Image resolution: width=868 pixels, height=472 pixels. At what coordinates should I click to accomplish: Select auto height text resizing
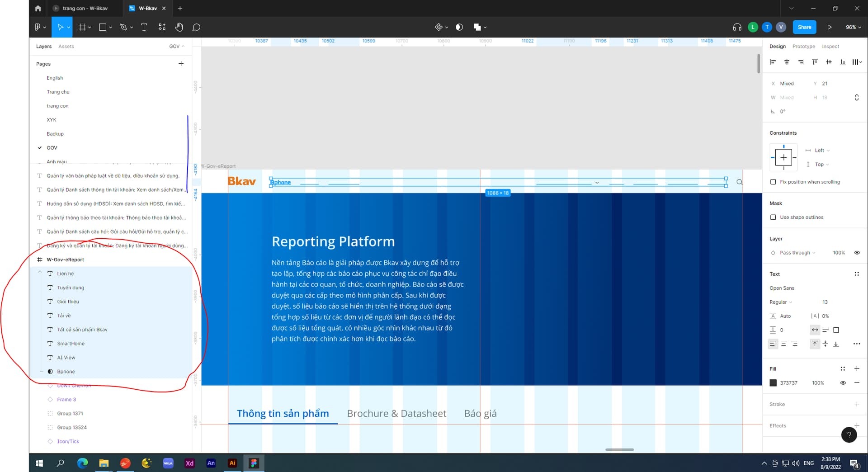tap(826, 330)
